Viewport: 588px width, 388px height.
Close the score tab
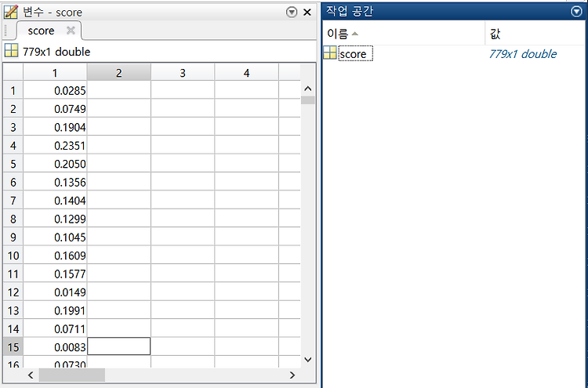tap(71, 31)
